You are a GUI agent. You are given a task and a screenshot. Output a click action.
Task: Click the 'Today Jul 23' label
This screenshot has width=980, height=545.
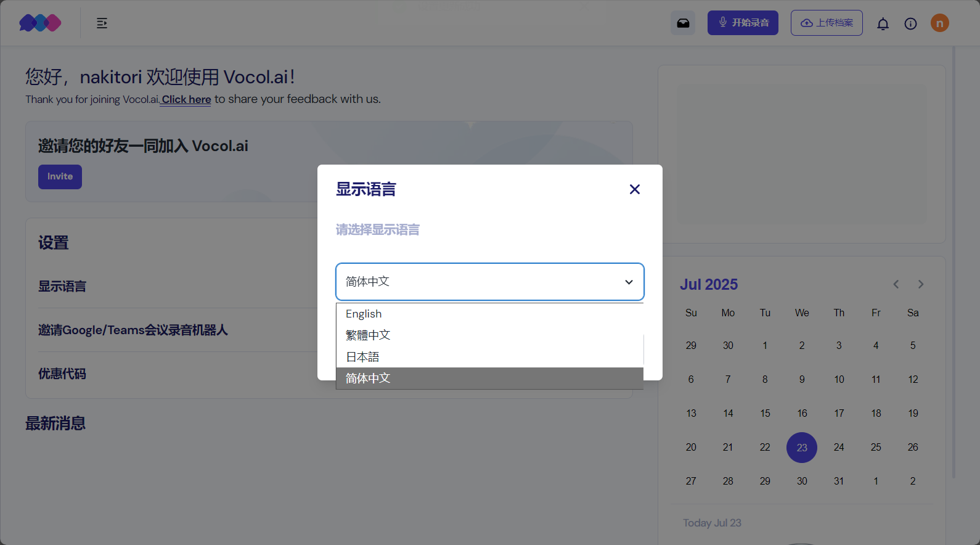712,523
